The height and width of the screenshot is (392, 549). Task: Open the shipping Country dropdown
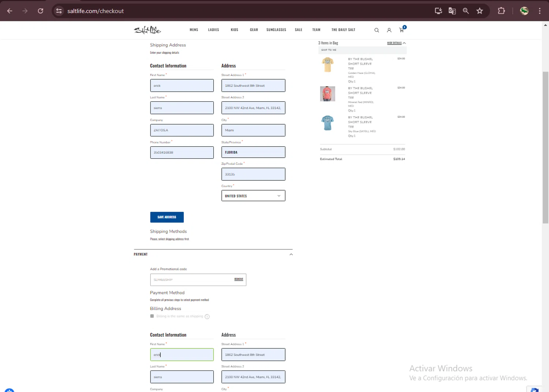[x=253, y=196]
